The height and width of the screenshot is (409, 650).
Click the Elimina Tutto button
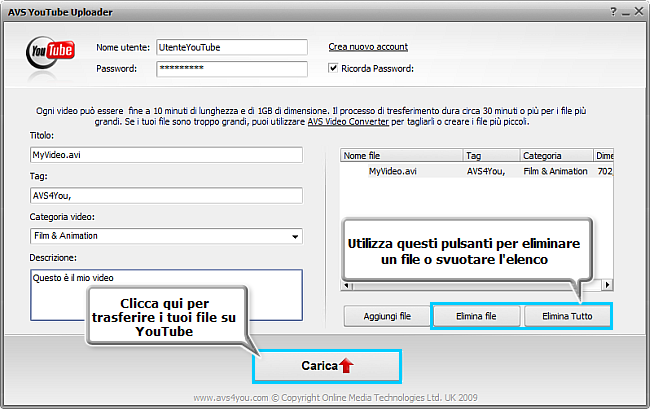(x=567, y=317)
